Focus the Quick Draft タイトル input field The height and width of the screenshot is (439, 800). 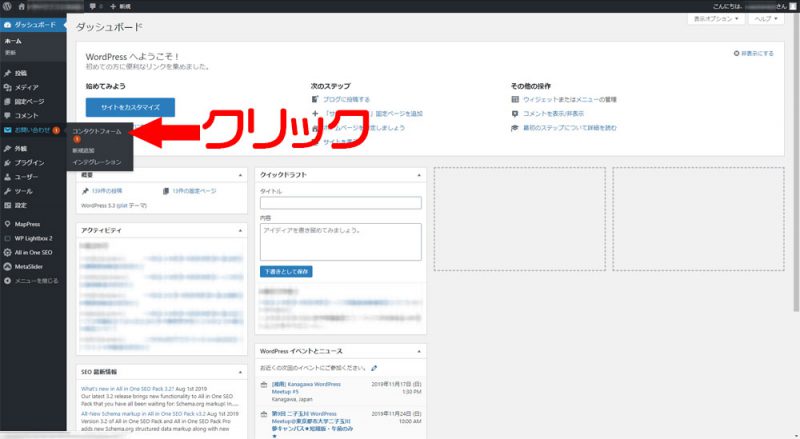341,203
